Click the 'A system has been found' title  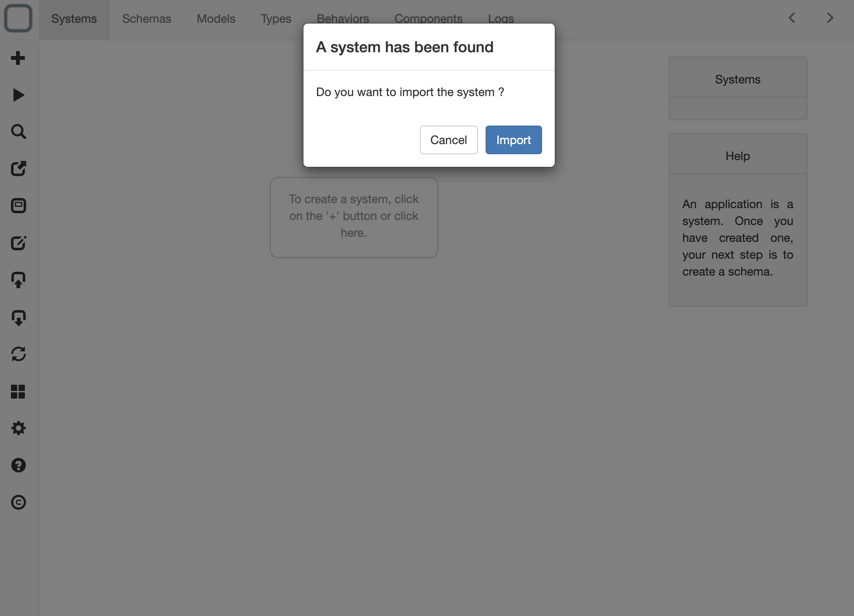pos(405,47)
